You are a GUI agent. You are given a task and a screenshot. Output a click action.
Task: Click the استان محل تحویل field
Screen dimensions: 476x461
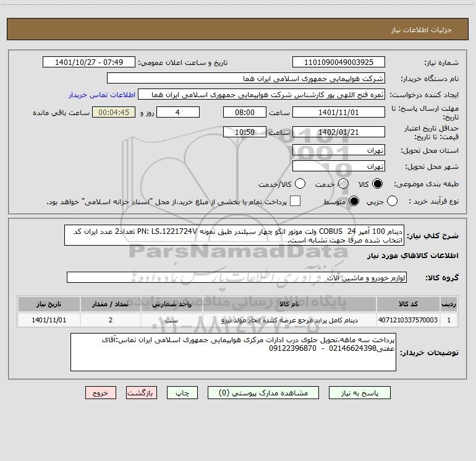click(338, 150)
